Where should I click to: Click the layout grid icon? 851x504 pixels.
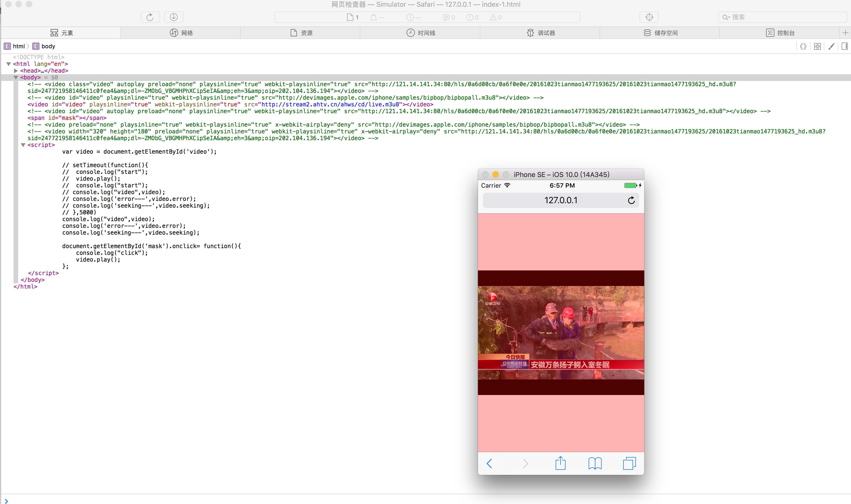coord(817,46)
